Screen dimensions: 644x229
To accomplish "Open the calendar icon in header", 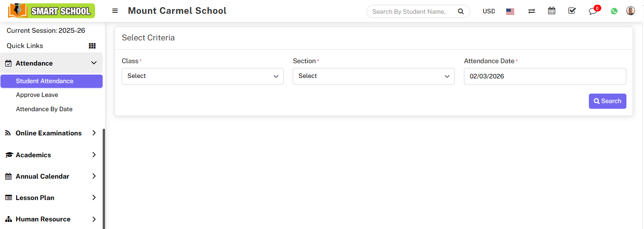I will 551,11.
